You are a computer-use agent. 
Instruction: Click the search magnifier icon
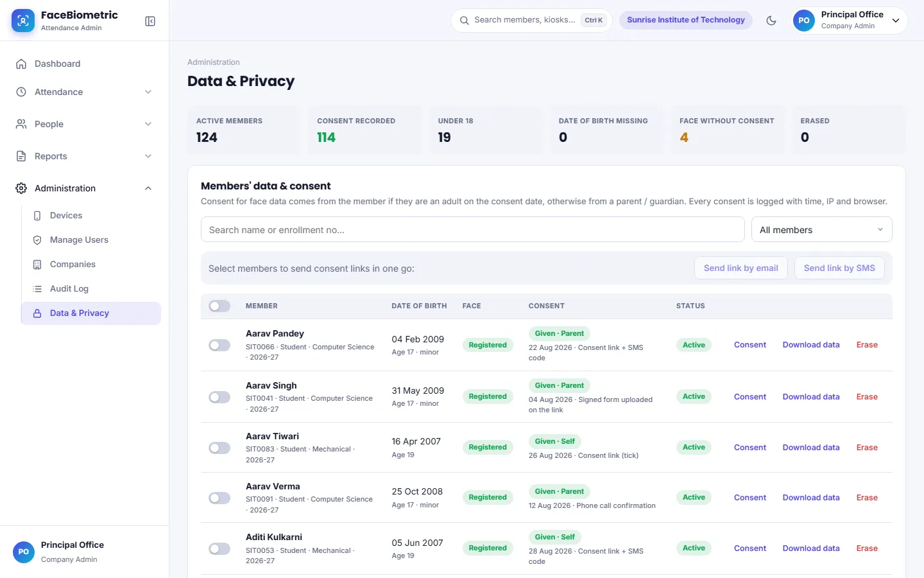click(x=464, y=21)
